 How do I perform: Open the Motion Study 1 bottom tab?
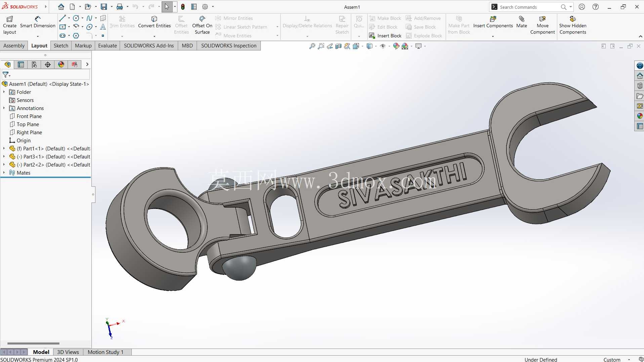[106, 352]
